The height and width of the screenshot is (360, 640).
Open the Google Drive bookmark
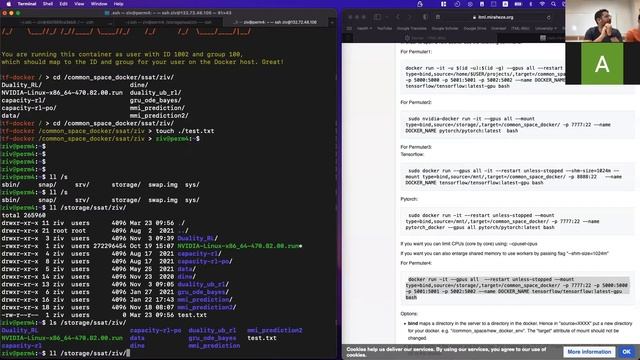click(x=475, y=29)
